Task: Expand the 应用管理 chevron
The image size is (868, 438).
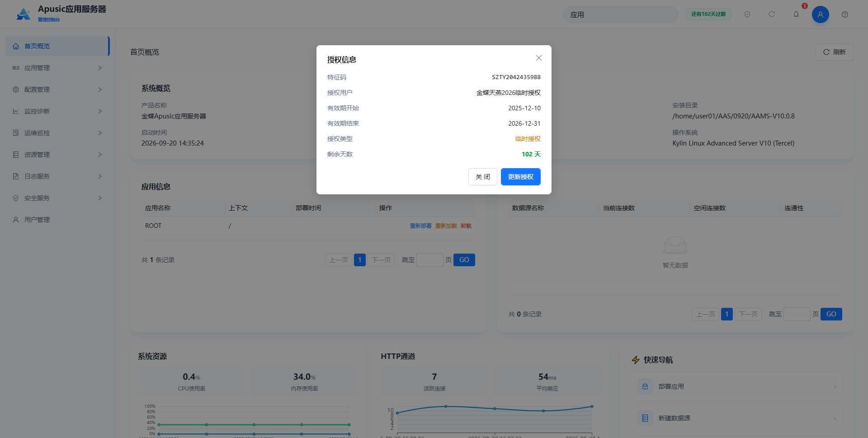Action: coord(100,68)
